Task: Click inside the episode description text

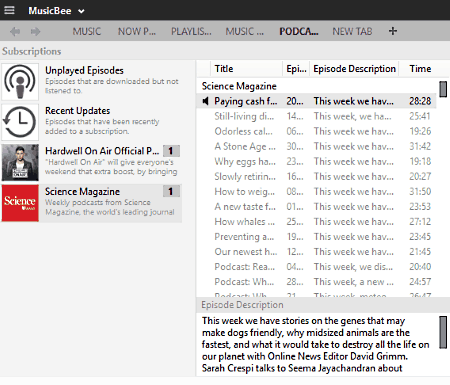Action: [315, 344]
